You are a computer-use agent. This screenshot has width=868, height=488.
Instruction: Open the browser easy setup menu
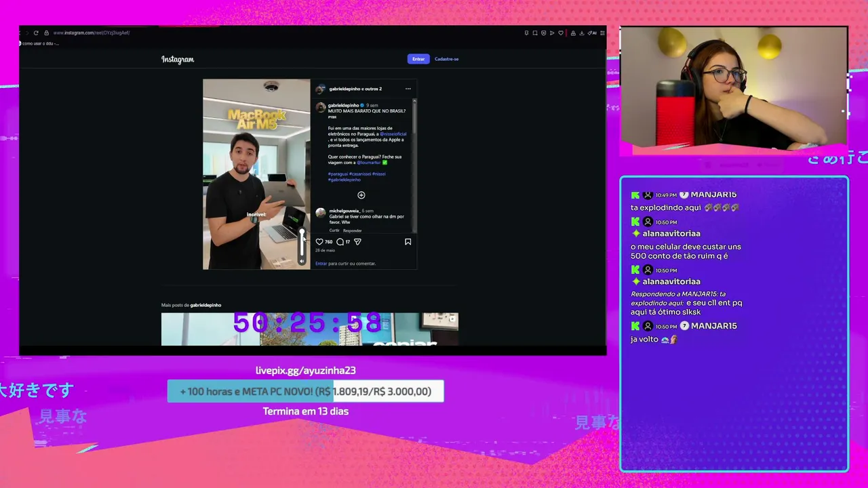point(602,33)
